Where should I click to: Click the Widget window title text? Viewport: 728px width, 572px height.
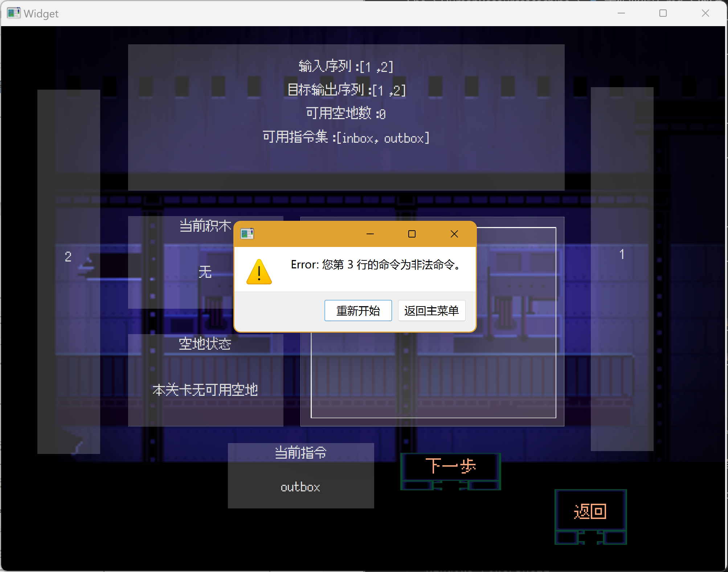point(41,14)
